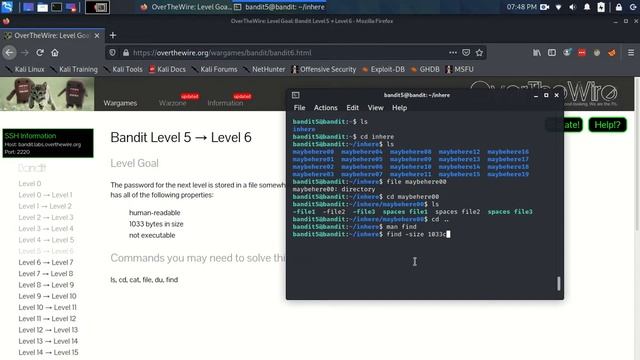Screen dimensions: 640x360
Task: Open the Firefox hamburger menu
Action: (631, 53)
